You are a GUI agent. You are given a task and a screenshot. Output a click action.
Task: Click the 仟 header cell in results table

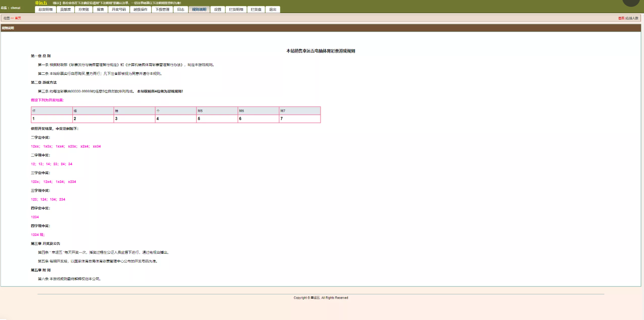52,111
